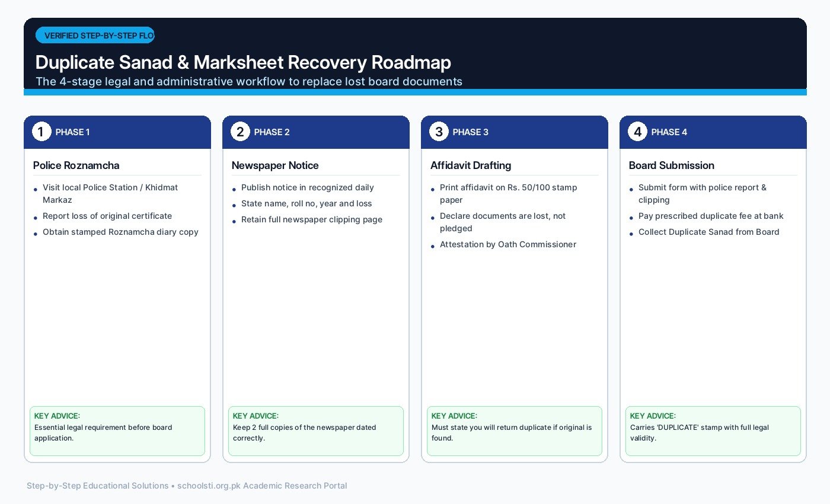This screenshot has height=504, width=830.
Task: Click 'State name, roll no, year and loss'
Action: point(307,203)
